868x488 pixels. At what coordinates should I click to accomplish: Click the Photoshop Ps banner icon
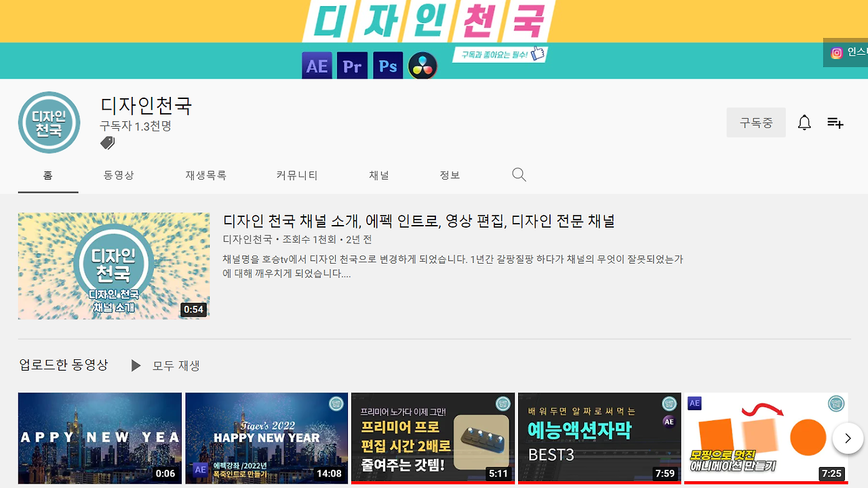[387, 66]
